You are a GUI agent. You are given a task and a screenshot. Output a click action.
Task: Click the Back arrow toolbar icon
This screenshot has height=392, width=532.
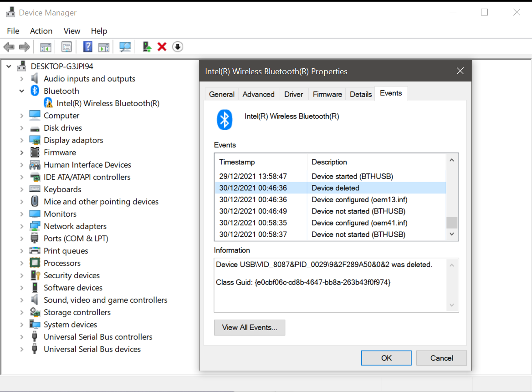[9, 47]
